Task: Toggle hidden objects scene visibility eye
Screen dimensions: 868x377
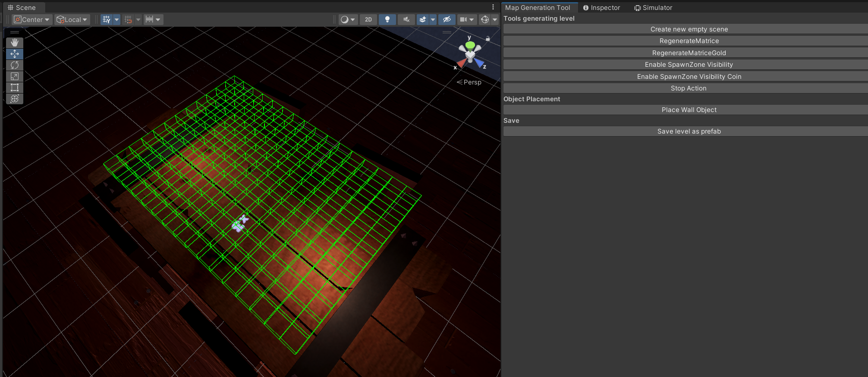Action: (447, 19)
